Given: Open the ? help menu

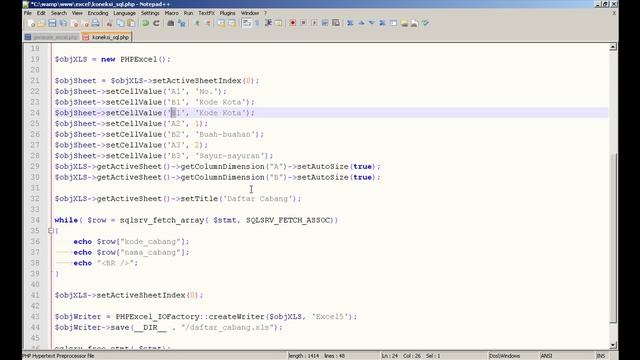Looking at the screenshot, I should 265,13.
